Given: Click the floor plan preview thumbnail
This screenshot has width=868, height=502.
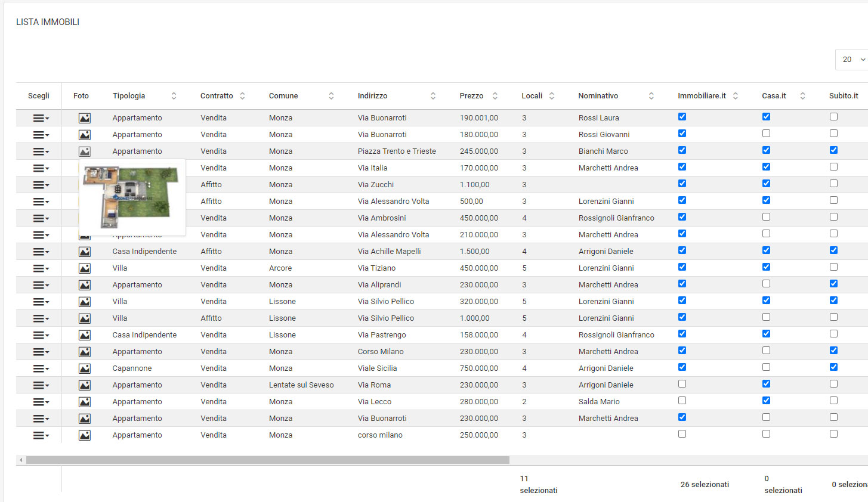Looking at the screenshot, I should coord(132,197).
